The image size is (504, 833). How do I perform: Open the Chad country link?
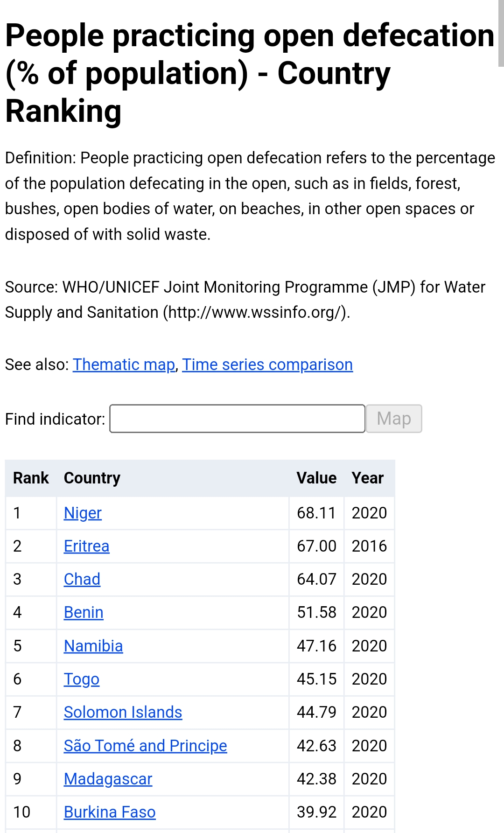82,579
